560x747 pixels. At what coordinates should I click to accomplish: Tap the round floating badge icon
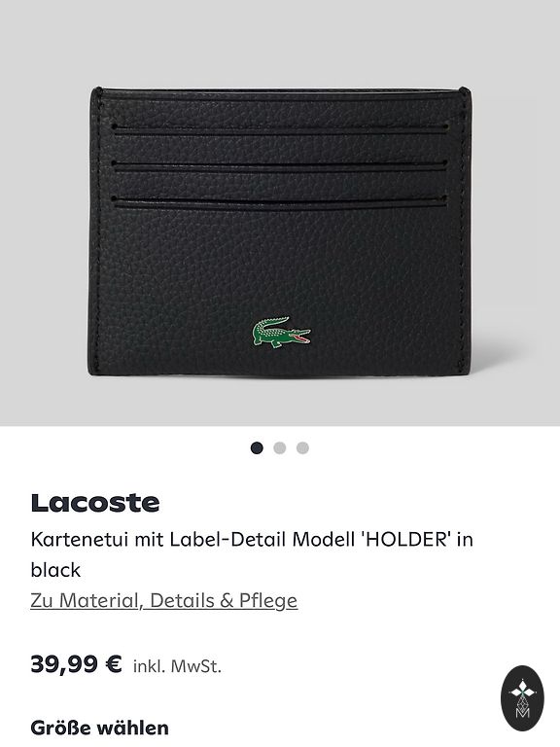click(x=522, y=698)
